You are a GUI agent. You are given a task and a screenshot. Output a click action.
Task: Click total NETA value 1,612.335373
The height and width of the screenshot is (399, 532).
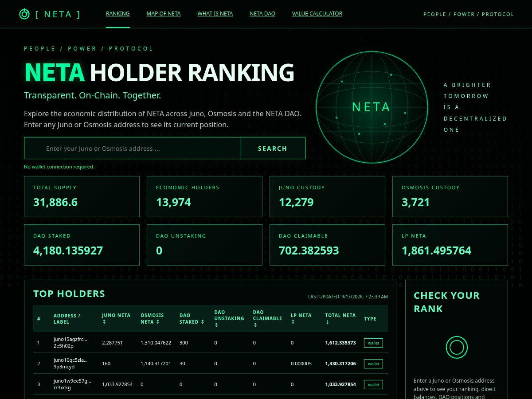pos(340,343)
